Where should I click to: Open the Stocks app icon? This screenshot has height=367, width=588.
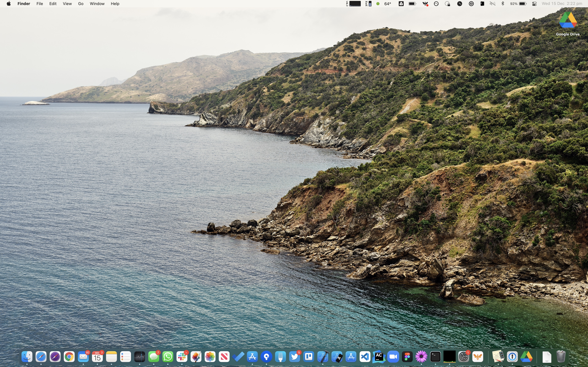[x=140, y=357]
